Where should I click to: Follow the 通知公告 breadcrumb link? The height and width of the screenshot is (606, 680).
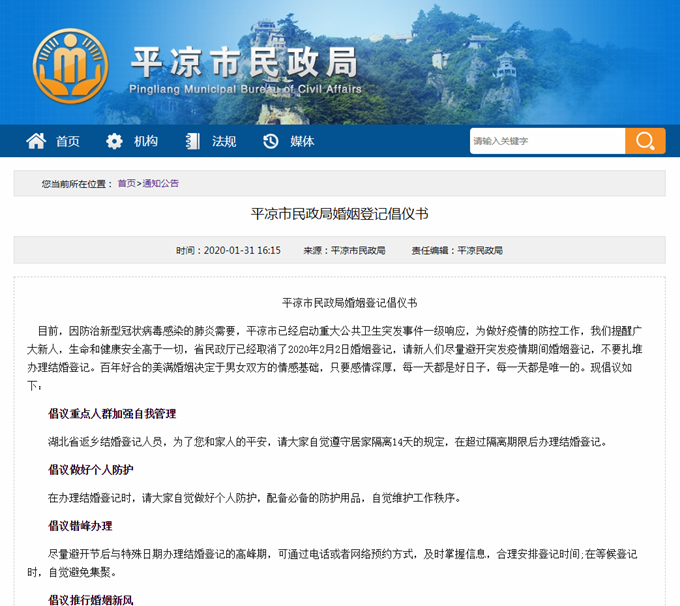click(x=160, y=183)
